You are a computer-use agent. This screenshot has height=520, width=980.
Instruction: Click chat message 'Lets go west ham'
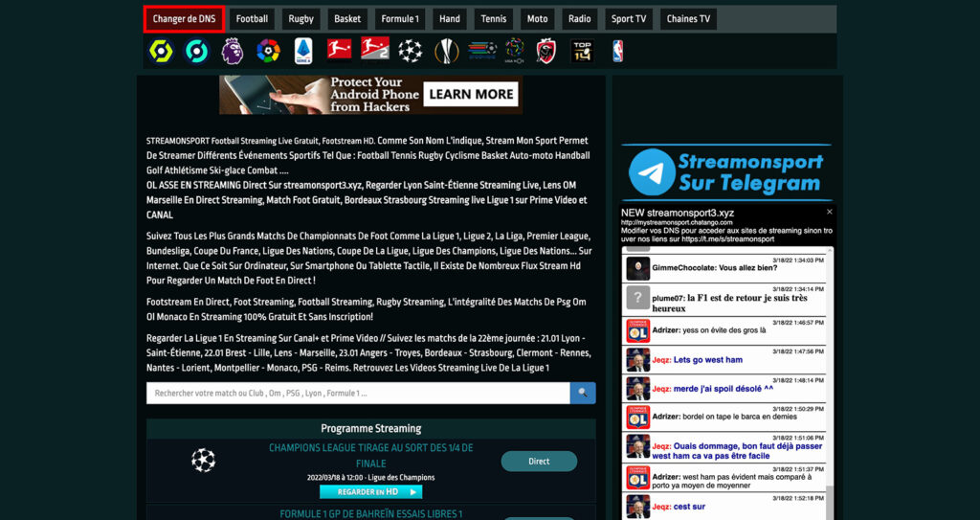coord(708,360)
